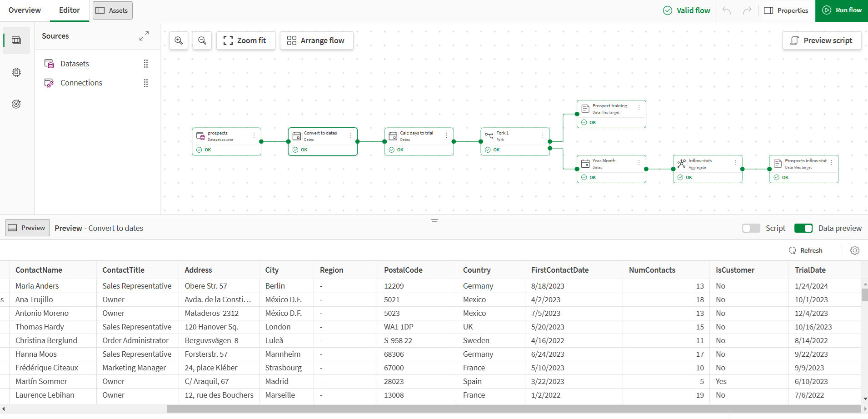868x419 pixels.
Task: Disable the Data preview toggle
Action: pos(803,228)
